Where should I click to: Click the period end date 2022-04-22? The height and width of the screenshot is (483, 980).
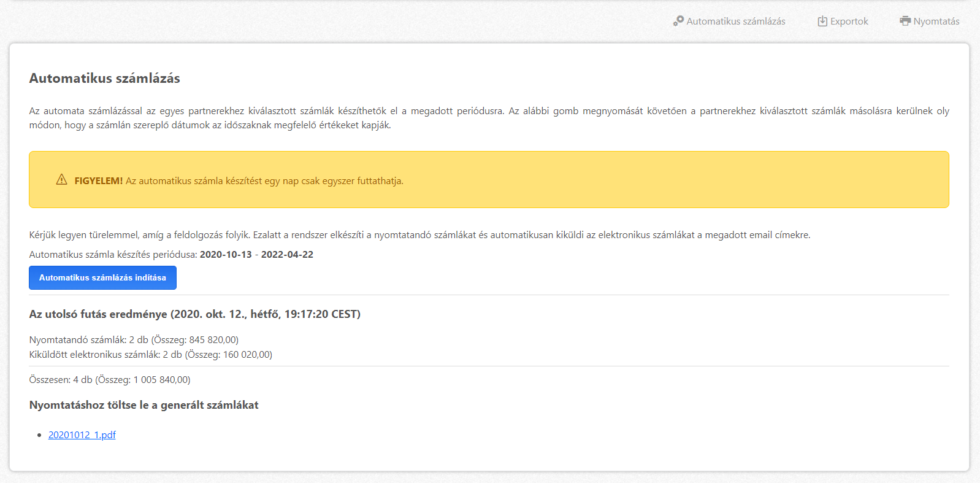pyautogui.click(x=287, y=255)
